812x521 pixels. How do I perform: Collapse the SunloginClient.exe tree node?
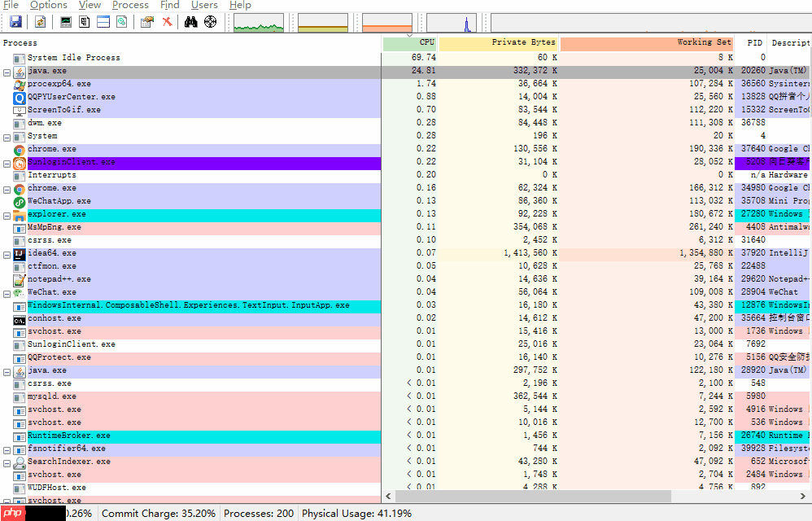click(x=7, y=163)
